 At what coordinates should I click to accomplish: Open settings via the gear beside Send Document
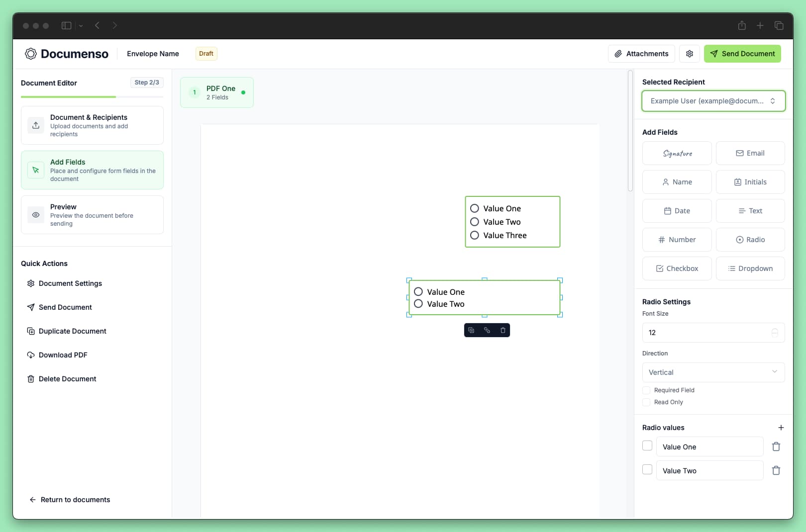tap(690, 54)
